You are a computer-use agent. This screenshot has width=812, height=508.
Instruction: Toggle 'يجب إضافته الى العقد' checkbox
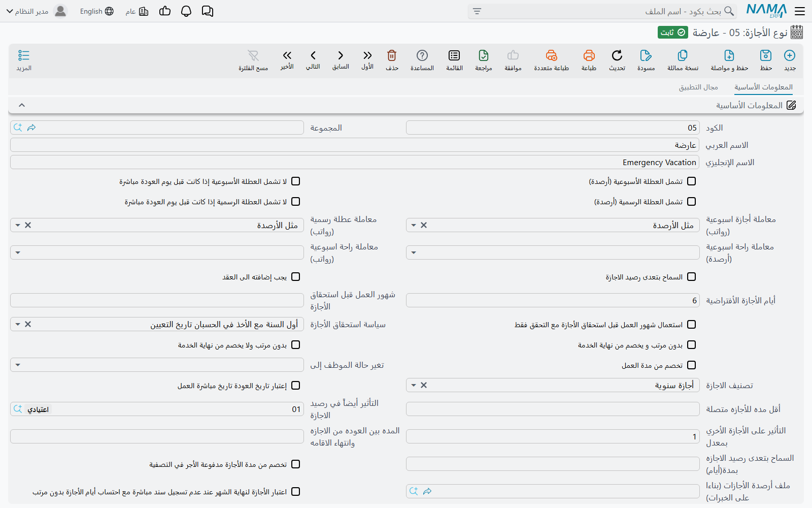(296, 277)
